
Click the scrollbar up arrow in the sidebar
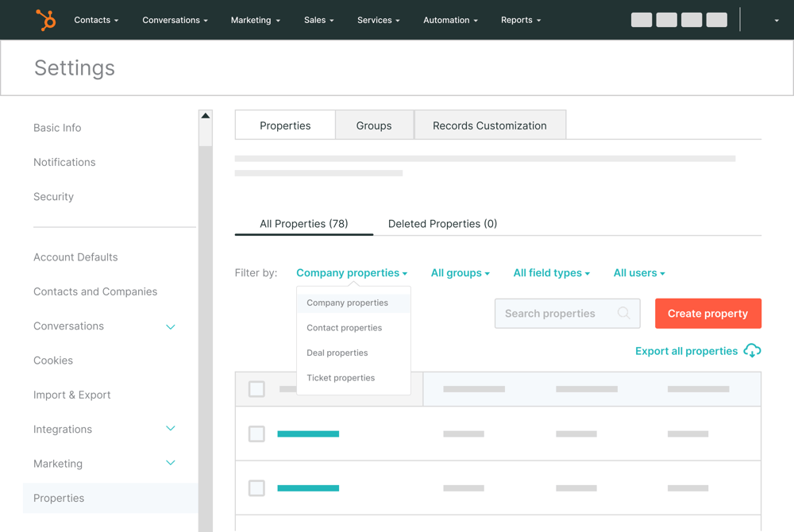click(205, 114)
